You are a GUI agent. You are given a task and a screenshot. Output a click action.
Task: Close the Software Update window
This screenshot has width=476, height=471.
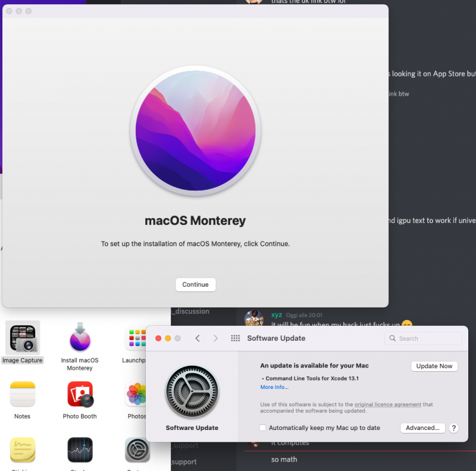(158, 338)
